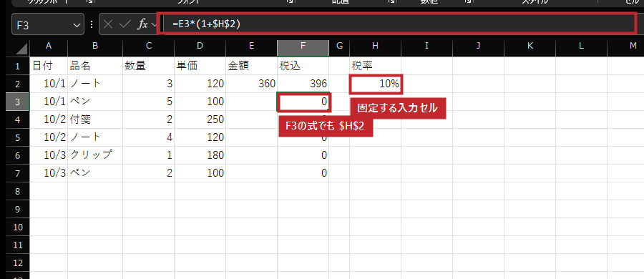The image size is (644, 279).
Task: Click cell B4 containing 付箋
Action: click(x=95, y=119)
